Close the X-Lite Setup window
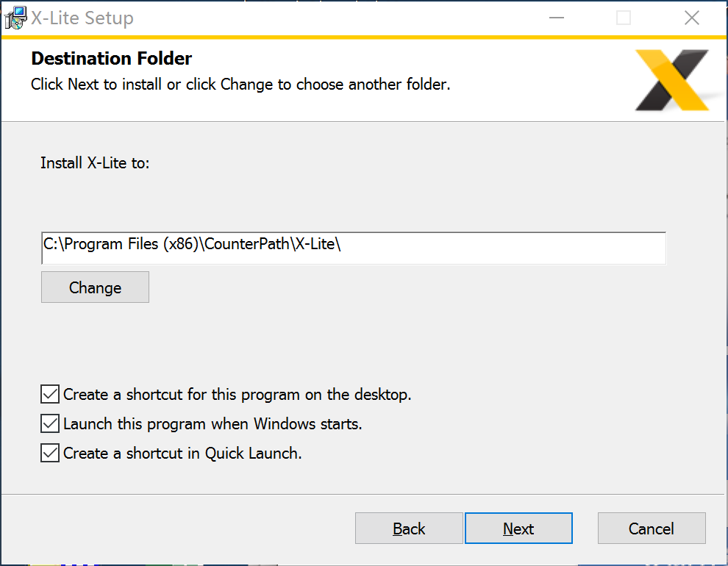 coord(692,18)
